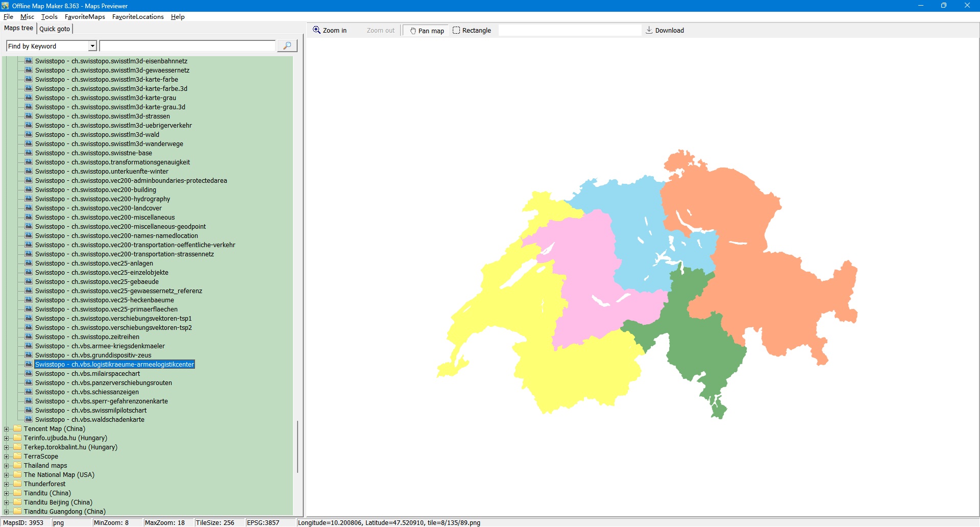Expand the Thailand maps tree node
The width and height of the screenshot is (980, 527).
pyautogui.click(x=7, y=466)
